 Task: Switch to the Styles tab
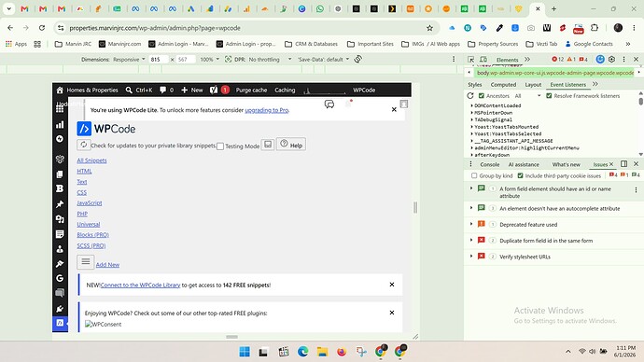point(475,85)
